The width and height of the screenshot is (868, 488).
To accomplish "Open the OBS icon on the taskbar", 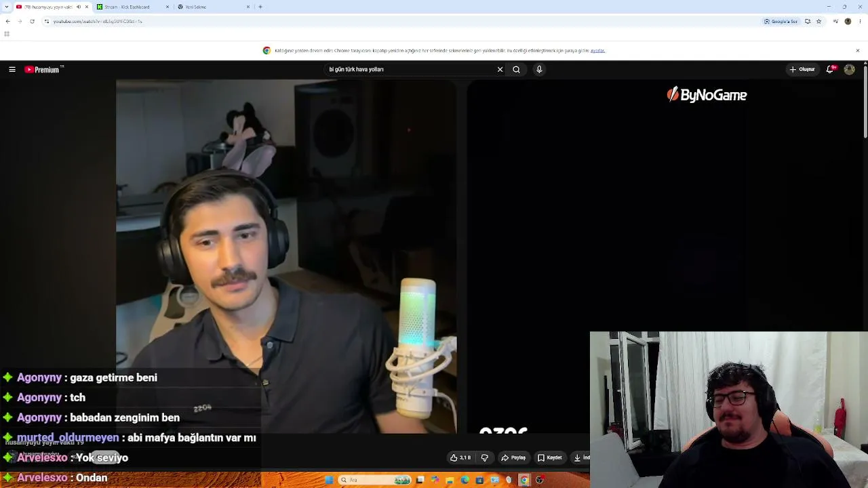I will pos(540,480).
